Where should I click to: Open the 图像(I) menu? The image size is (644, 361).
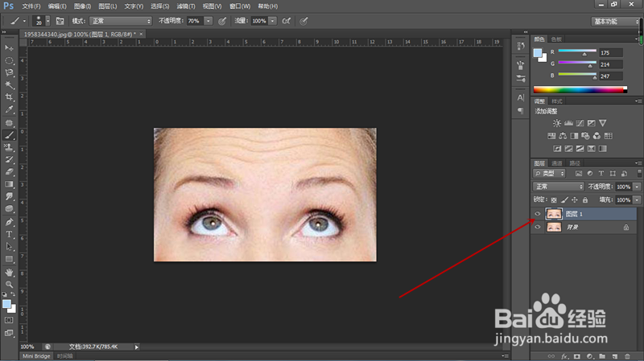[83, 6]
